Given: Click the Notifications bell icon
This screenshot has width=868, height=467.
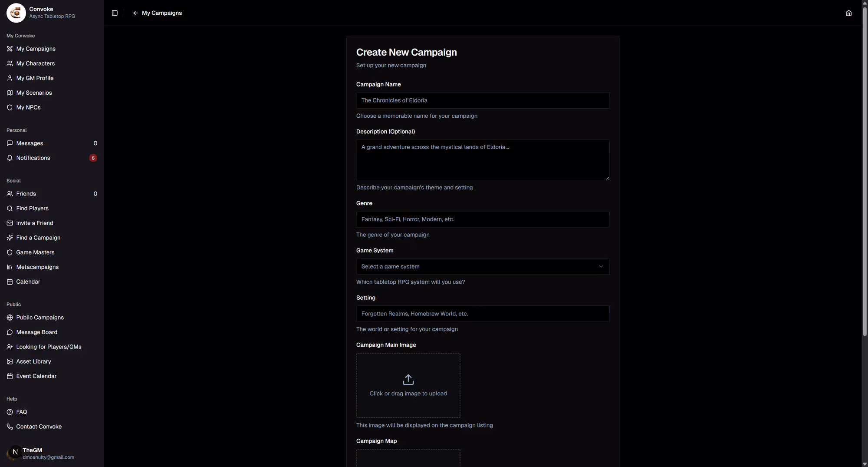Looking at the screenshot, I should click(10, 158).
